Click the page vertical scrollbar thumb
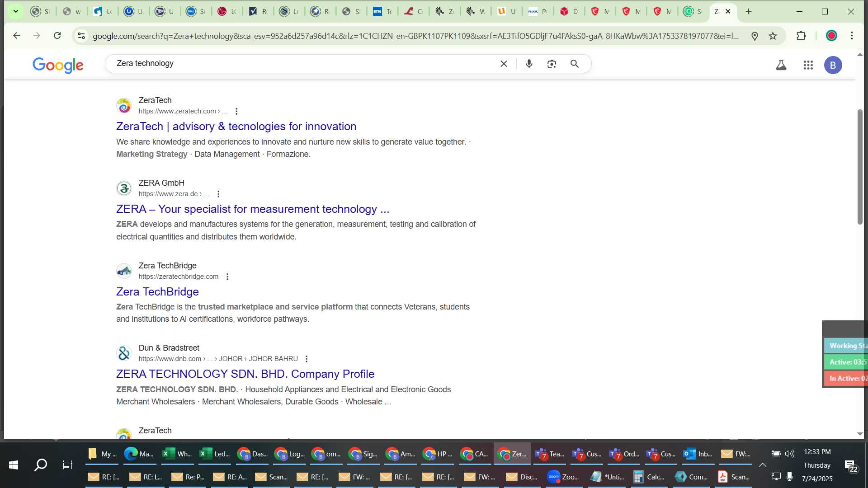This screenshot has height=488, width=868. [860, 166]
